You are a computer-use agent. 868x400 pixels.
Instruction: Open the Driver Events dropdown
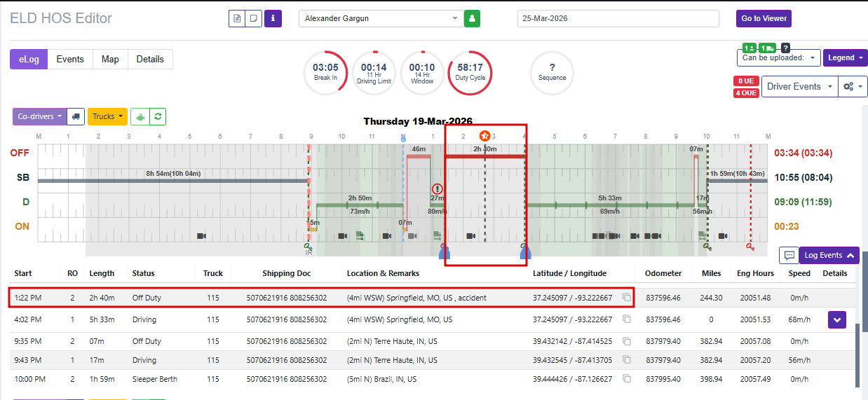pyautogui.click(x=799, y=86)
